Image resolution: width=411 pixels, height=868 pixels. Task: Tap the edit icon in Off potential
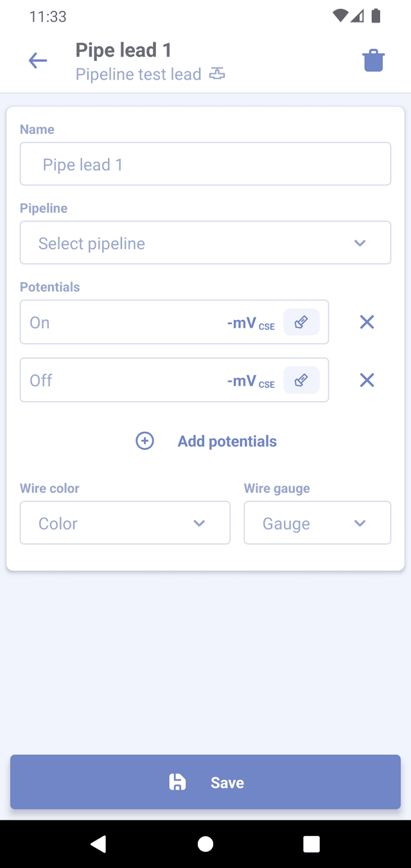301,380
